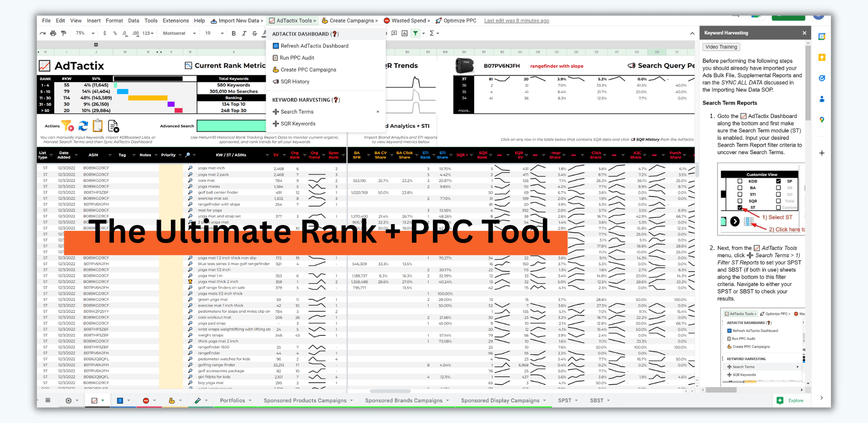
Task: Click the blue sync arrows icon in Actions
Action: tap(83, 126)
